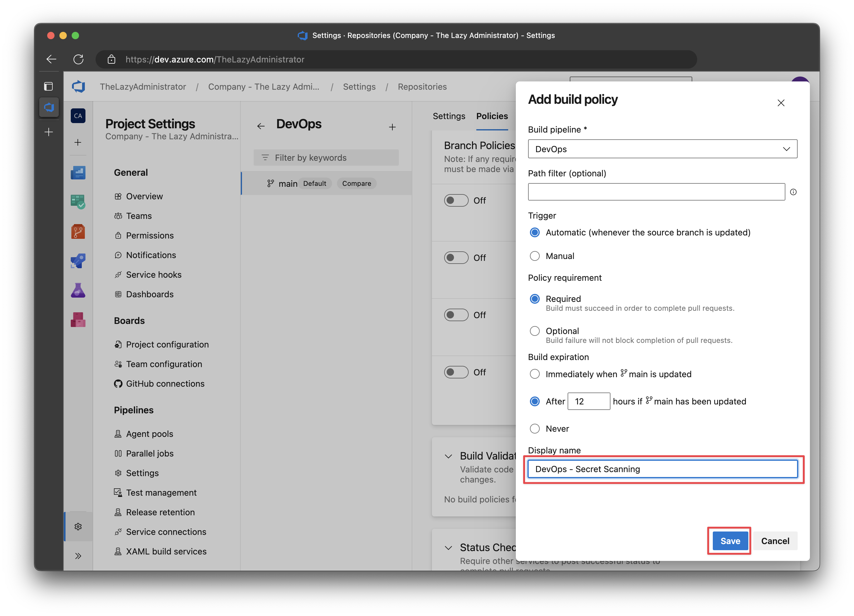Click the plus icon under project avatar
The image size is (854, 616).
pyautogui.click(x=78, y=143)
